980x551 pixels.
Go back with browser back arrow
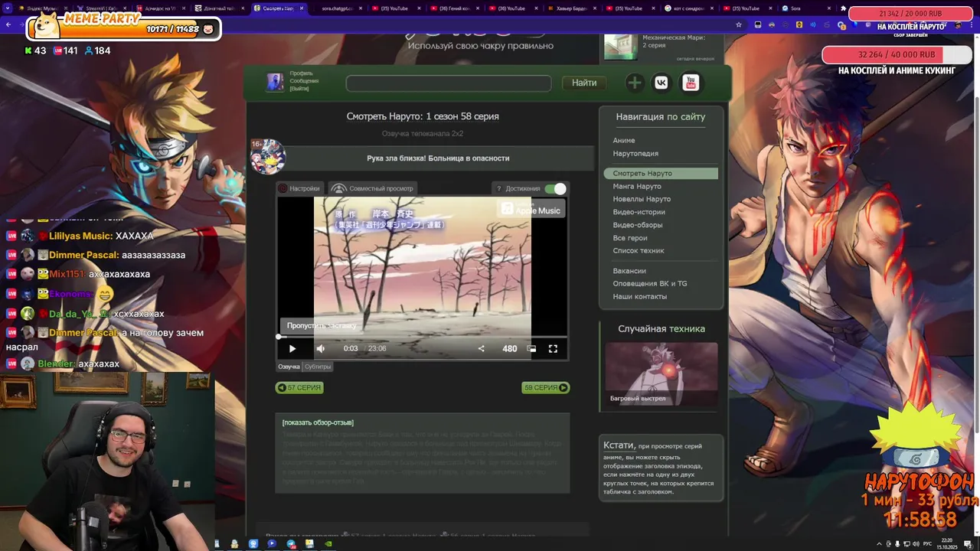point(8,24)
